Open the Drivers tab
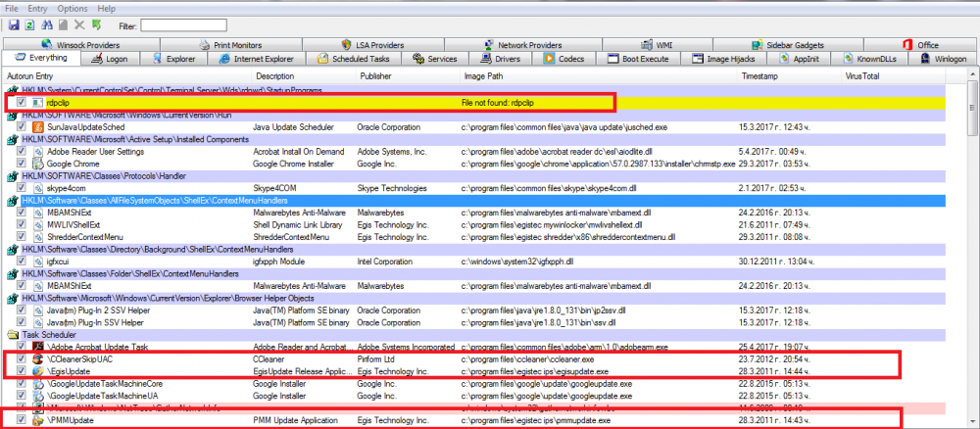The height and width of the screenshot is (429, 980). tap(502, 59)
